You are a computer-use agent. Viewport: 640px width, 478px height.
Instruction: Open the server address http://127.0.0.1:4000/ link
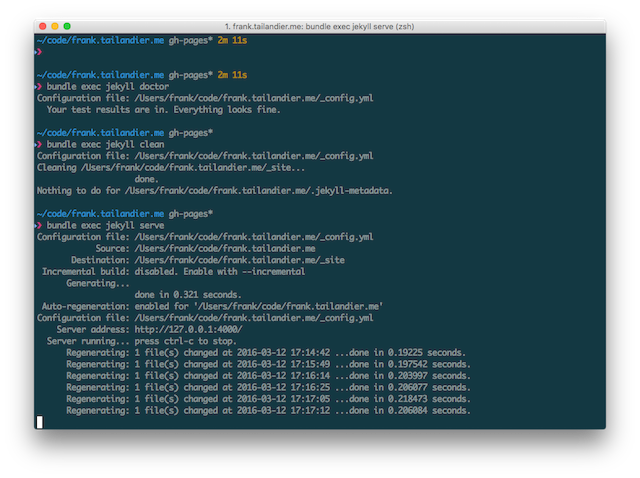[189, 329]
